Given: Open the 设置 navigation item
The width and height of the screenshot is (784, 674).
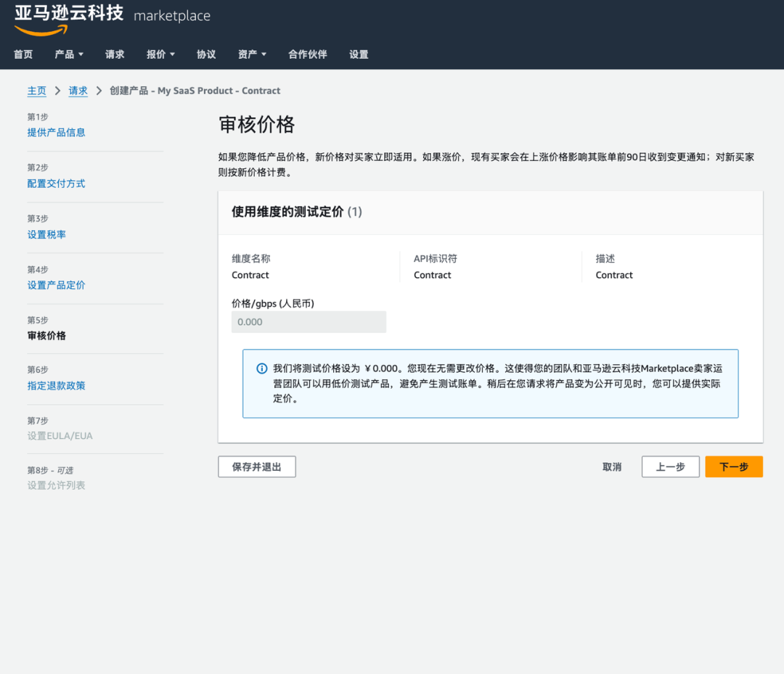Looking at the screenshot, I should pyautogui.click(x=358, y=54).
